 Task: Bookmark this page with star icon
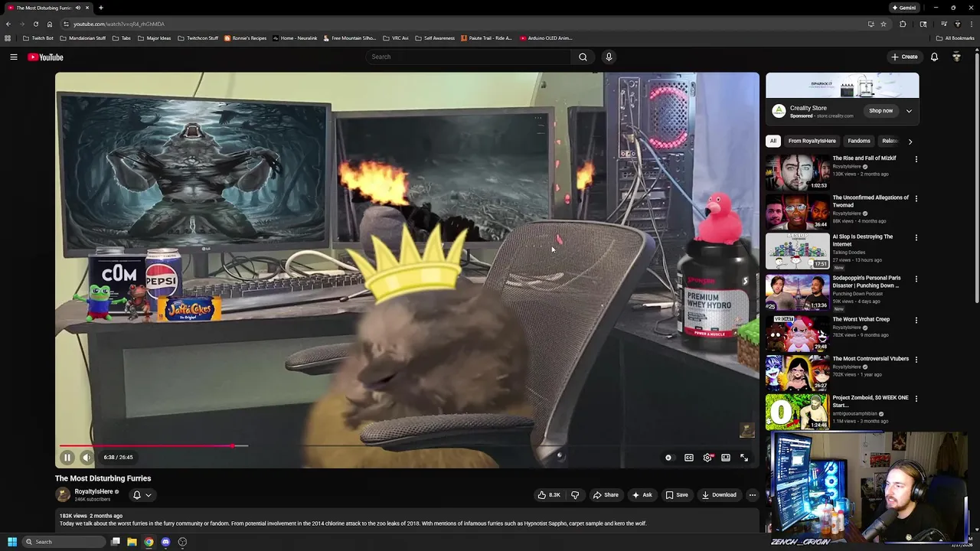(x=884, y=24)
